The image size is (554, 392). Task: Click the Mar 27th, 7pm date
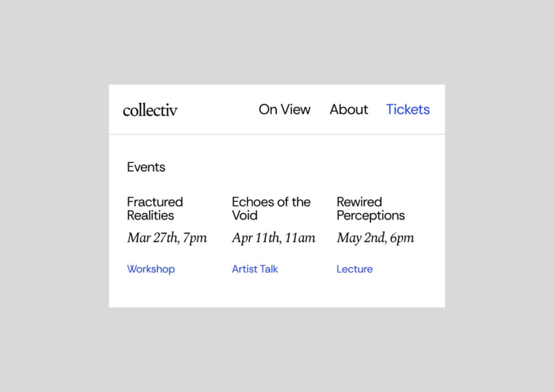[x=167, y=238]
